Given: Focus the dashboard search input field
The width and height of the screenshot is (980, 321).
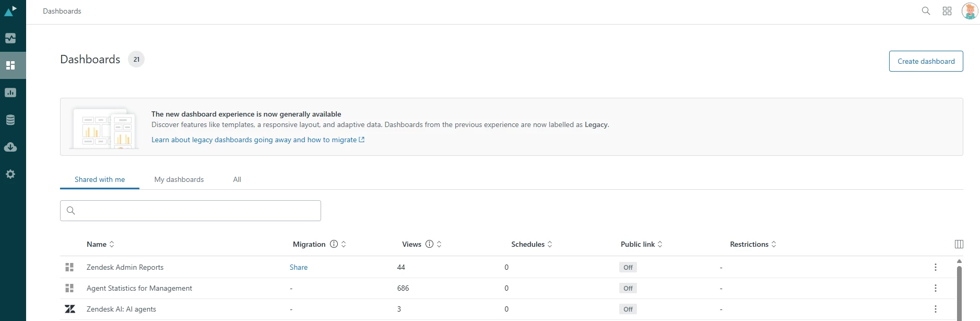Looking at the screenshot, I should 191,211.
